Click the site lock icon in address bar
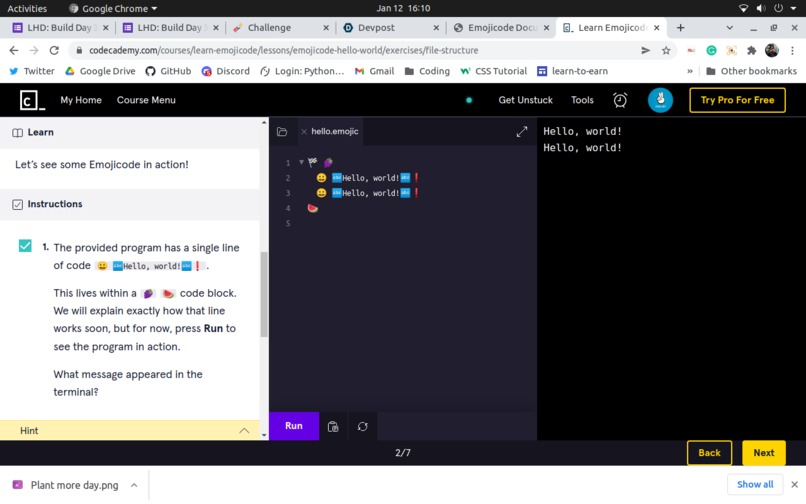Screen dimensions: 806x504 pyautogui.click(x=79, y=50)
